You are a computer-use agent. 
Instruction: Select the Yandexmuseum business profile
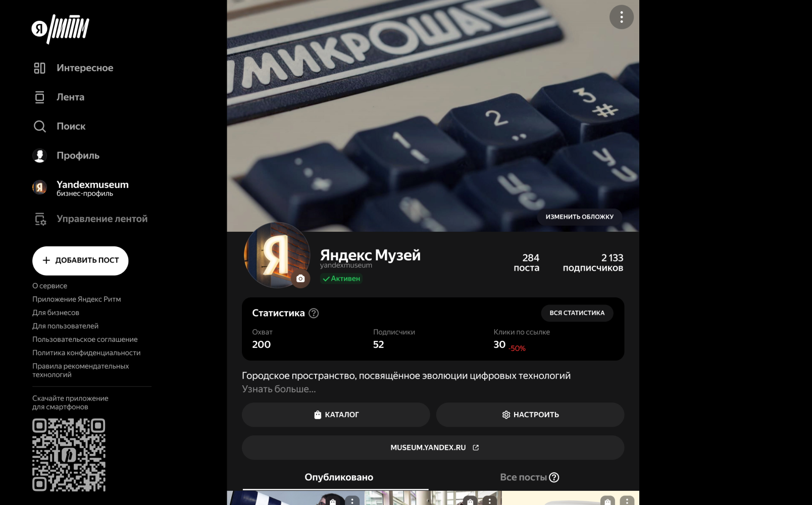pyautogui.click(x=81, y=188)
